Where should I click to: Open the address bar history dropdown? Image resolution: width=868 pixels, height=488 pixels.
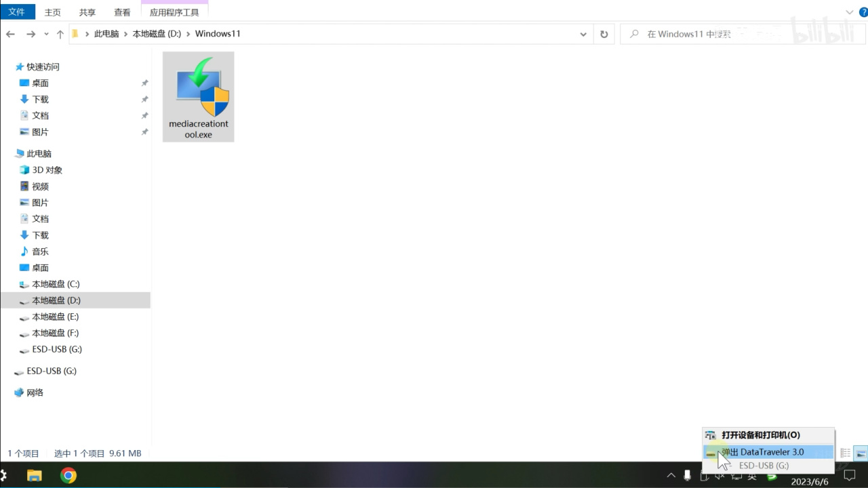[583, 34]
